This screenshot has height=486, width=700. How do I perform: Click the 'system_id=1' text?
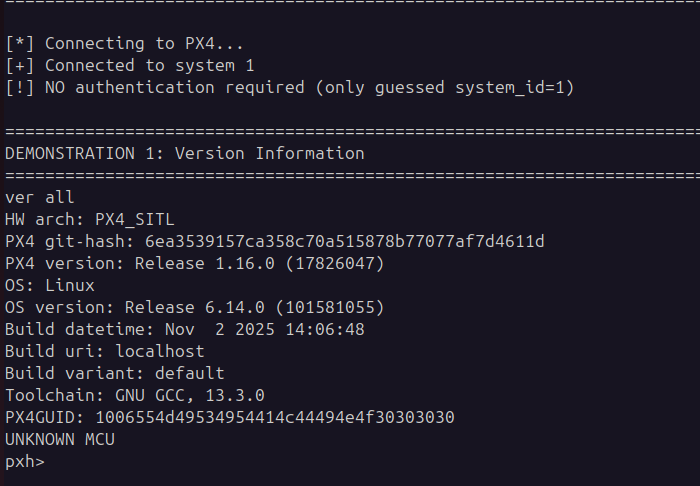click(509, 88)
